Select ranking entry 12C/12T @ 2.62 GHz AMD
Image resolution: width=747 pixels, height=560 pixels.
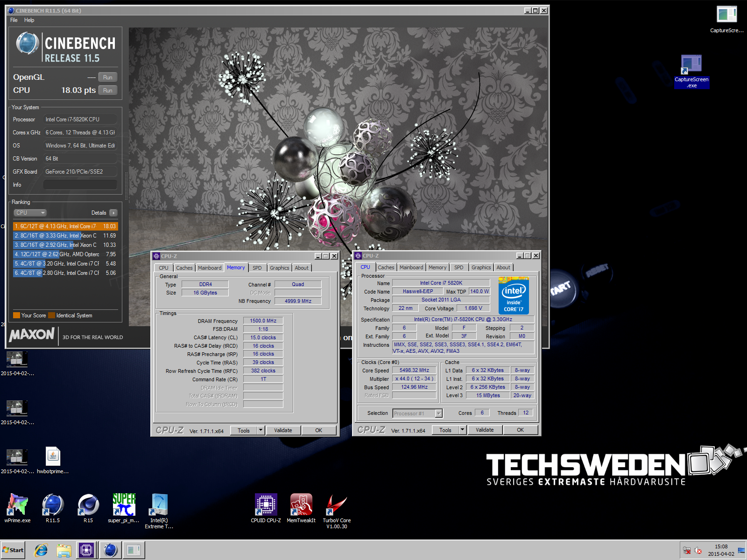point(65,254)
